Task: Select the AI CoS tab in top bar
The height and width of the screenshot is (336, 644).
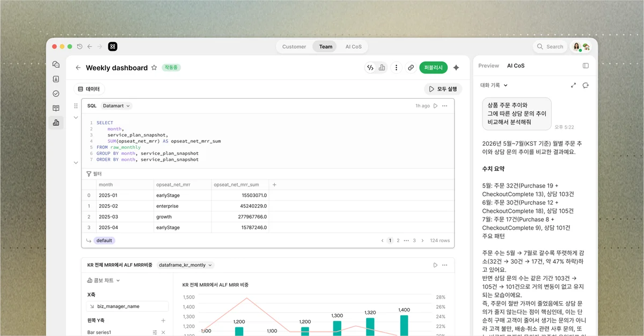Action: click(x=354, y=47)
